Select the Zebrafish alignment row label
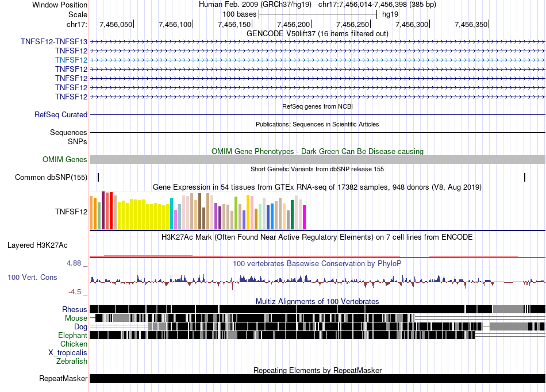Image resolution: width=546 pixels, height=392 pixels. (72, 362)
